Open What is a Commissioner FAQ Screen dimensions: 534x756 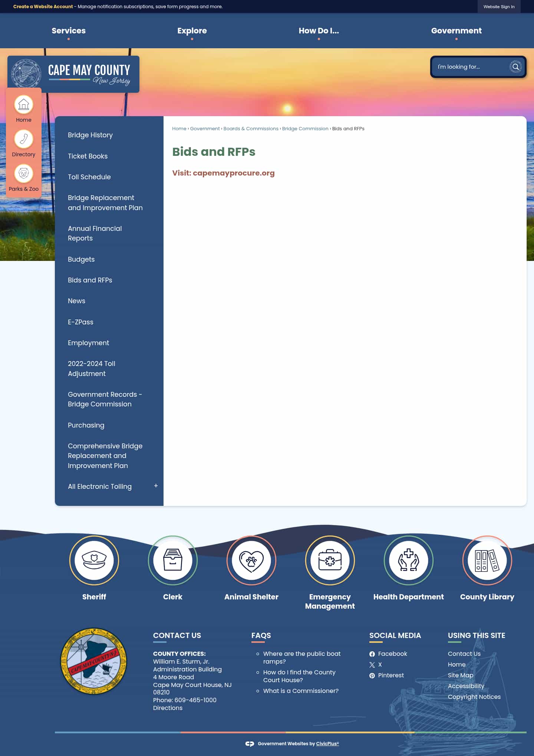point(301,691)
